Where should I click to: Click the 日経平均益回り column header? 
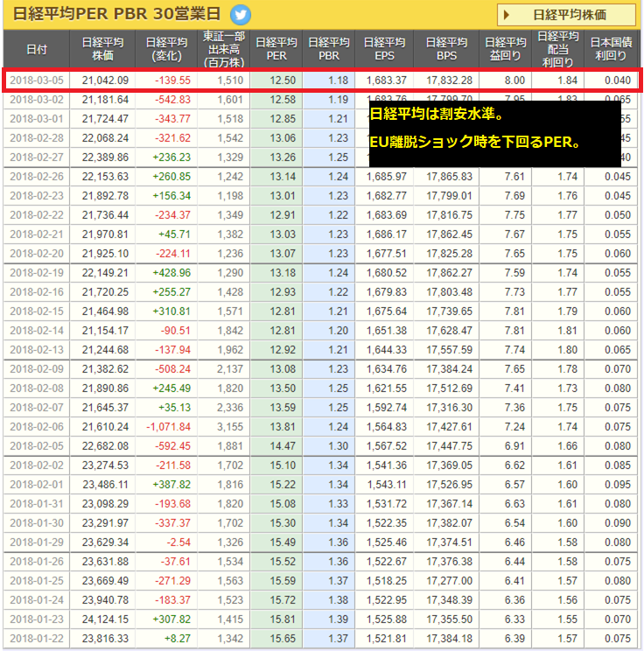(506, 49)
